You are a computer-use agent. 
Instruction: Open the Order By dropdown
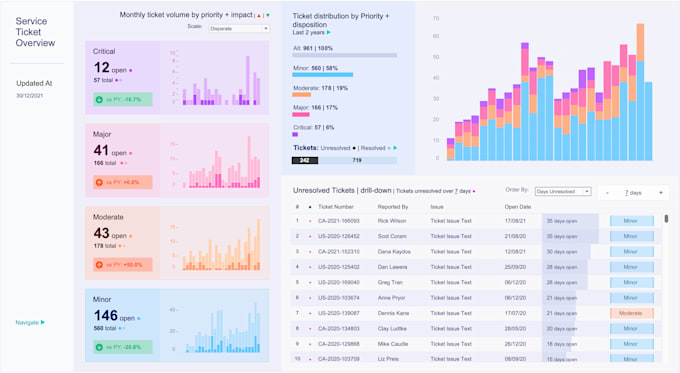coord(563,191)
